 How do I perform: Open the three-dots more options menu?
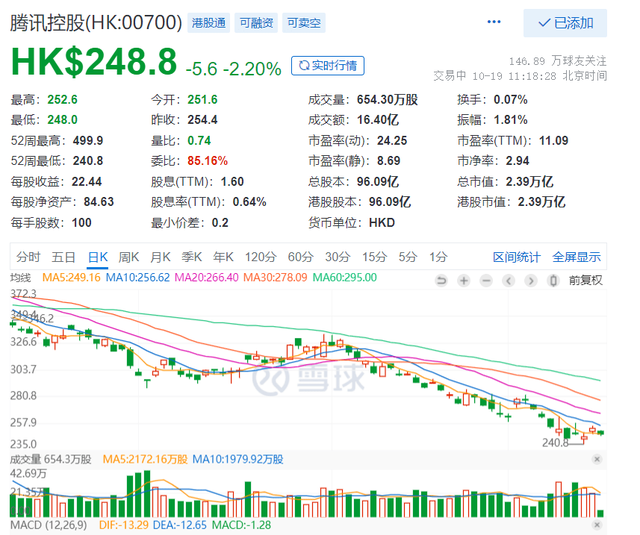pos(494,22)
